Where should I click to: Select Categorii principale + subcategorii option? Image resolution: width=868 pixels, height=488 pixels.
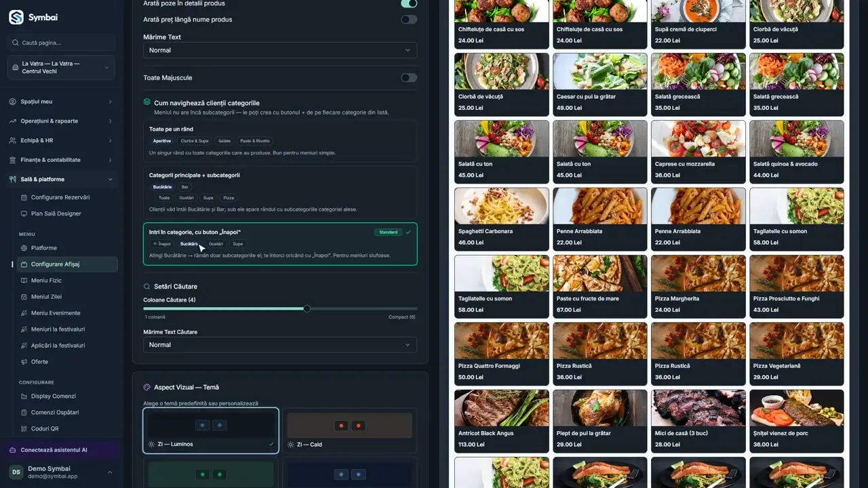(x=280, y=192)
